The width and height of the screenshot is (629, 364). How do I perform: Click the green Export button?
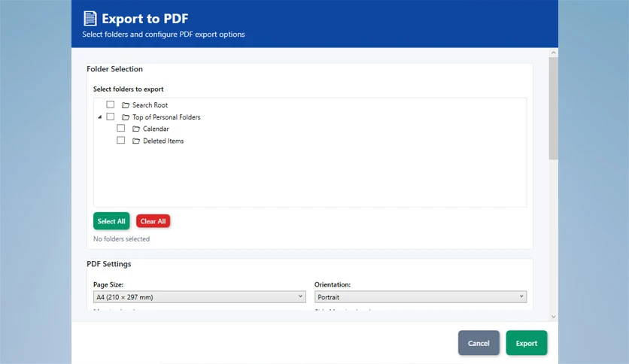click(x=527, y=343)
